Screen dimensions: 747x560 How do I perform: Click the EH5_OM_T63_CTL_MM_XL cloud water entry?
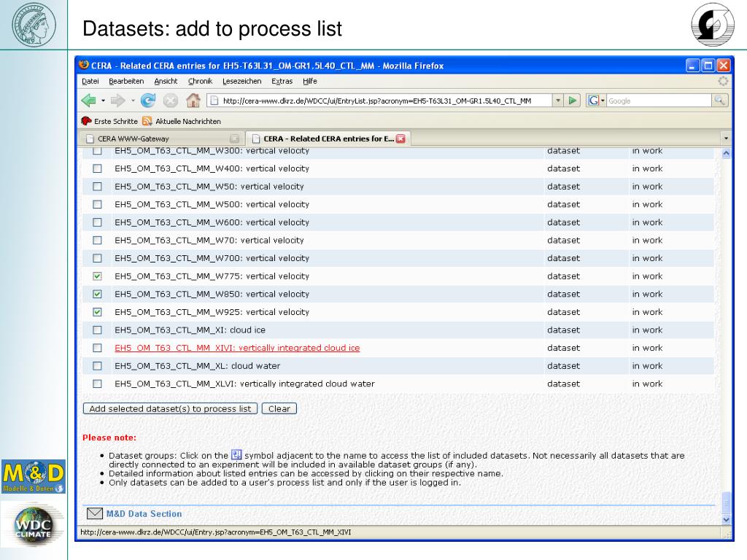tap(197, 366)
